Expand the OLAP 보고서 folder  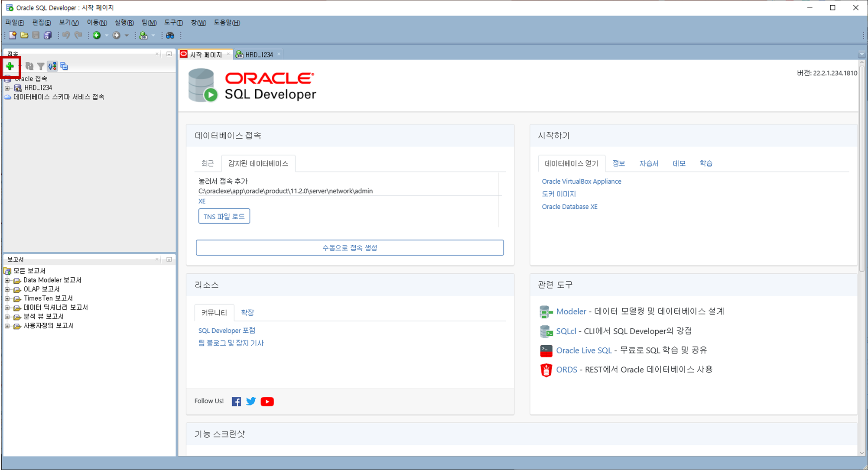(x=7, y=289)
